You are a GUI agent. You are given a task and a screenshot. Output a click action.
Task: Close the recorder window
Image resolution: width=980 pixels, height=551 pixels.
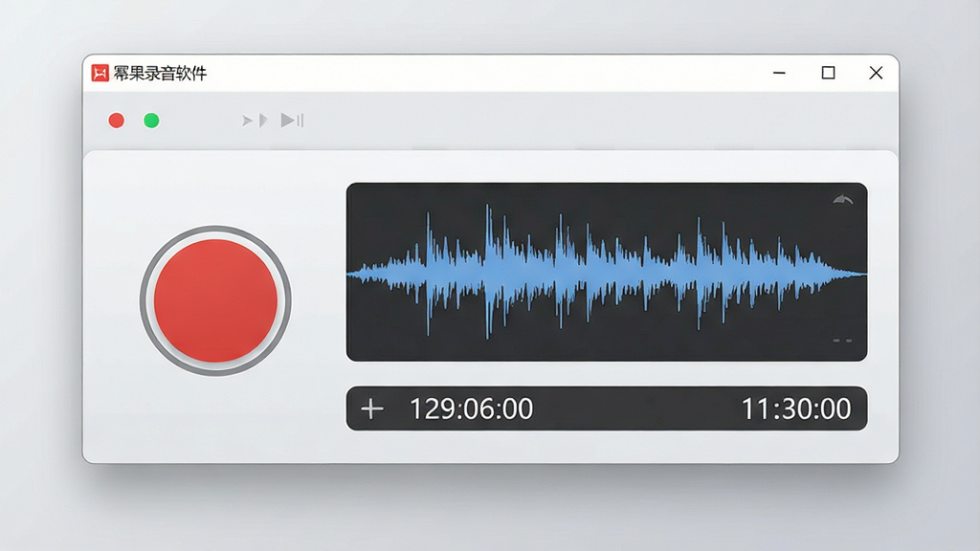876,73
